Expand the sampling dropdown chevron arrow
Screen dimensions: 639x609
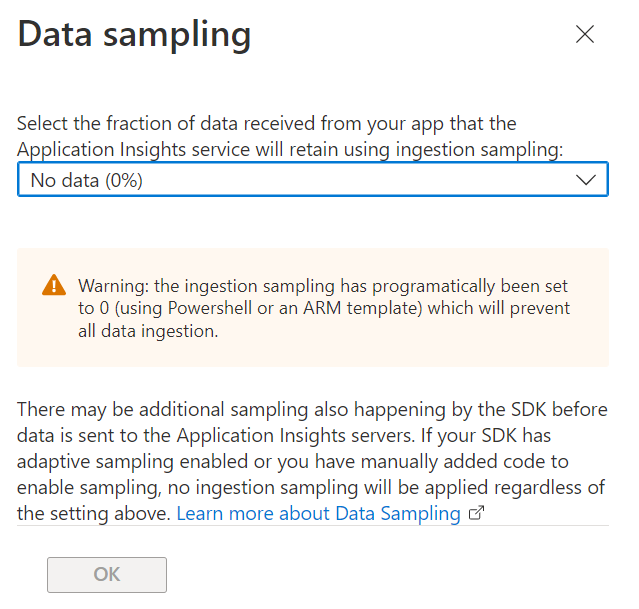(586, 180)
